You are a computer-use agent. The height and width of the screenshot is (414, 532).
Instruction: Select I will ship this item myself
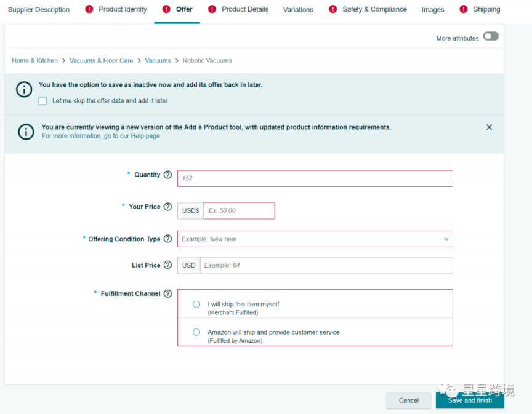coord(196,304)
